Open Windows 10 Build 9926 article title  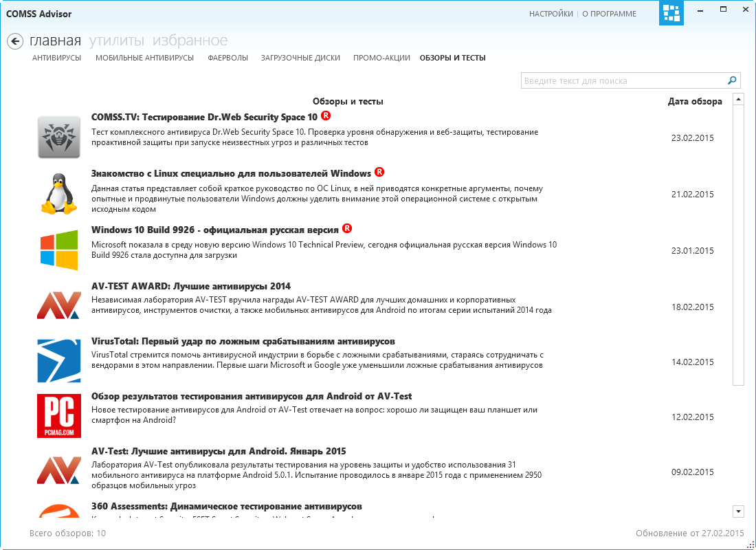[215, 230]
